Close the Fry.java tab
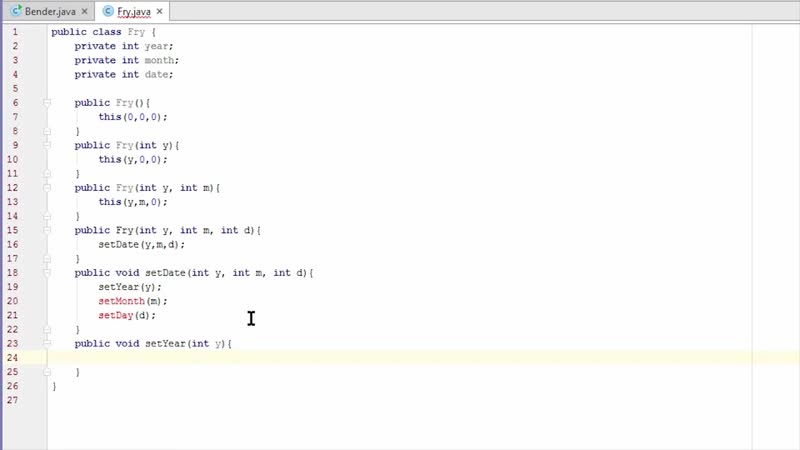The width and height of the screenshot is (800, 450). (160, 11)
